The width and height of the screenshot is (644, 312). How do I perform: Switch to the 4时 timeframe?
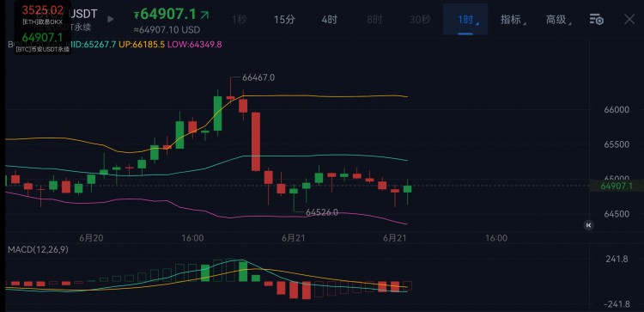pos(330,19)
